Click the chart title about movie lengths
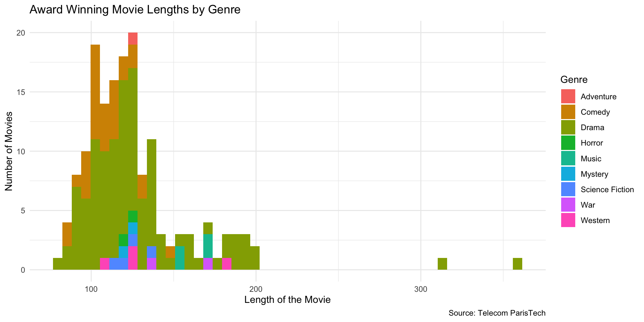 (135, 9)
